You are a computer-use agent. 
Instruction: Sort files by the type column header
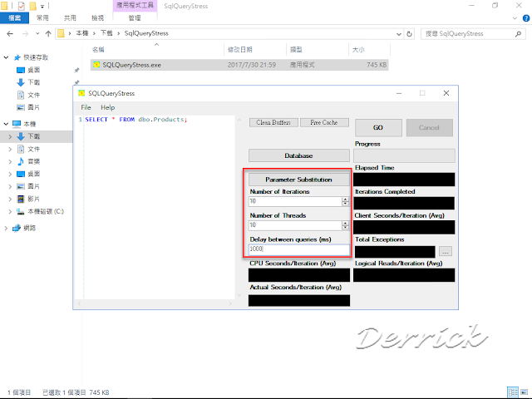pos(296,50)
